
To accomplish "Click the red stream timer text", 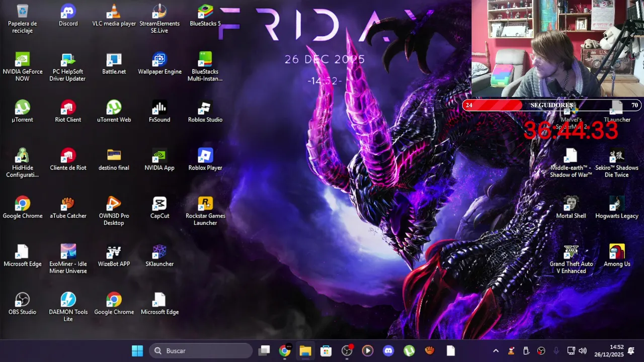I will pyautogui.click(x=571, y=130).
